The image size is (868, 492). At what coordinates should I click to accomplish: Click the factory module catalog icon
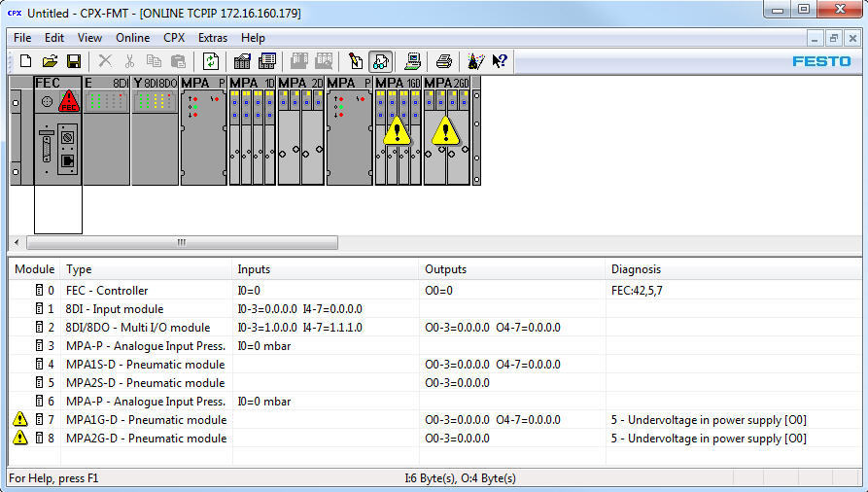(x=242, y=61)
